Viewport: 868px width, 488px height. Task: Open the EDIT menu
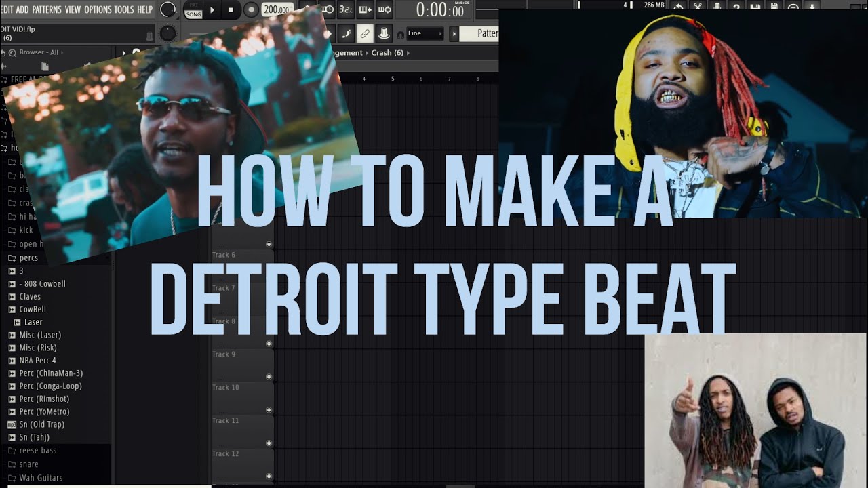click(x=7, y=9)
